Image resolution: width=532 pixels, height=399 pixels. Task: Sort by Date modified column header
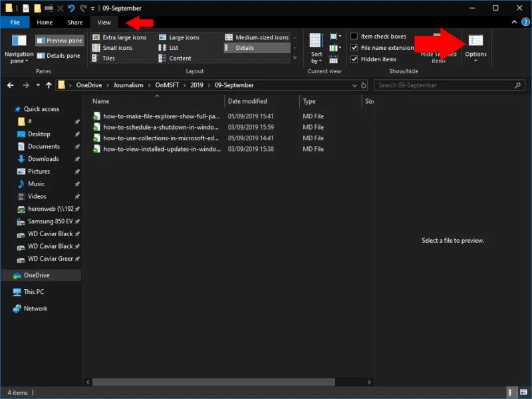[261, 101]
